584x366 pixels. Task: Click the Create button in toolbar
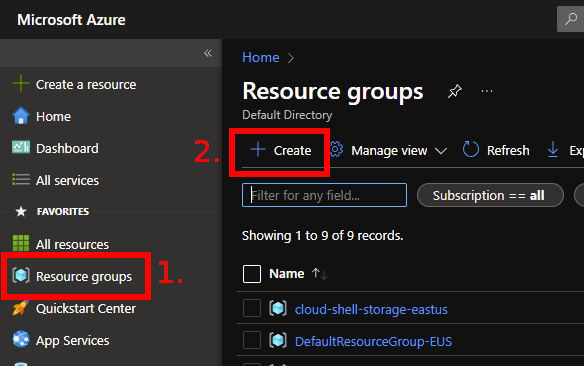tap(281, 150)
